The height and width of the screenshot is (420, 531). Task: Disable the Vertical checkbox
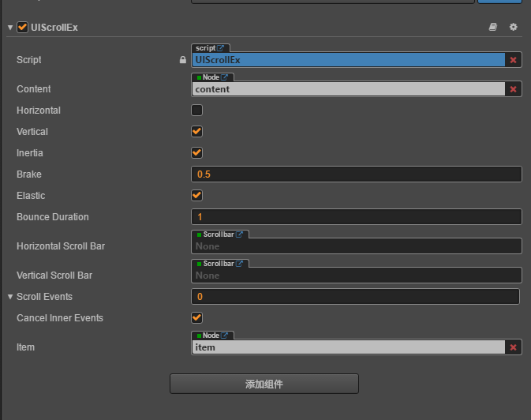click(196, 132)
